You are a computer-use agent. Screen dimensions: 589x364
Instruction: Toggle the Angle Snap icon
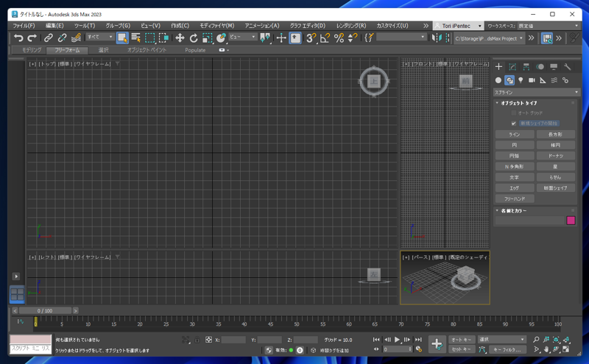(x=325, y=38)
